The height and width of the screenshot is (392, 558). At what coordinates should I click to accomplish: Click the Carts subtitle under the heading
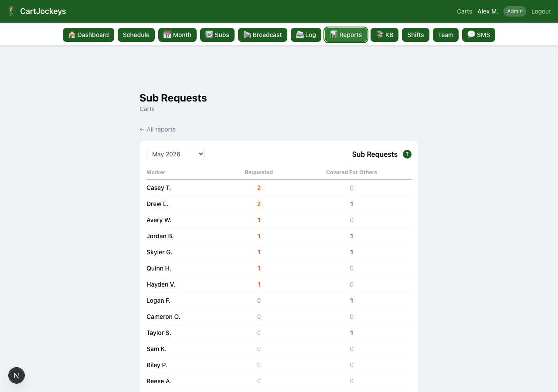pyautogui.click(x=147, y=109)
